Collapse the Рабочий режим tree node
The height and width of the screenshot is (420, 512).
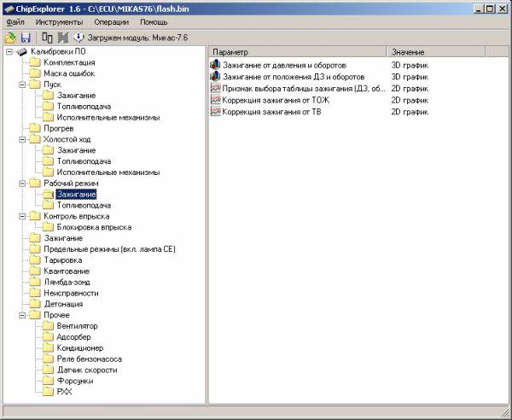(22, 184)
